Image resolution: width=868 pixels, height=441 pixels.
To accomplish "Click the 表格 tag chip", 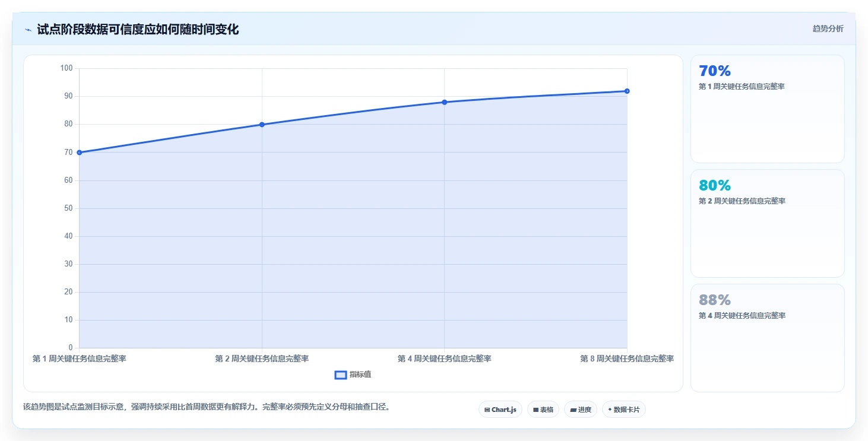I will 543,410.
